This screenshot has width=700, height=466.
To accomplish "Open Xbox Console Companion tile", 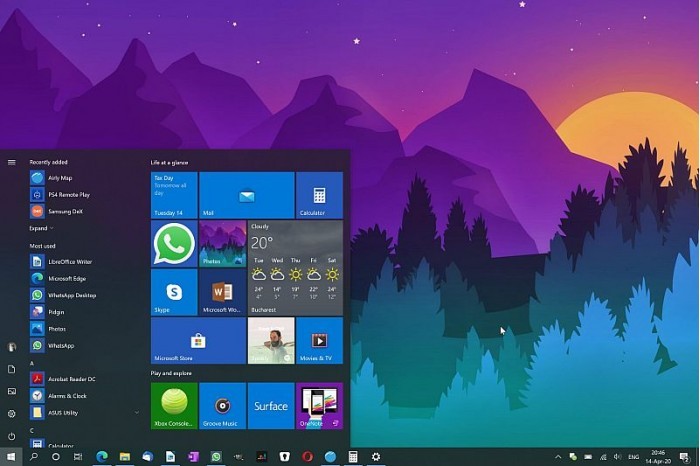I will click(174, 405).
